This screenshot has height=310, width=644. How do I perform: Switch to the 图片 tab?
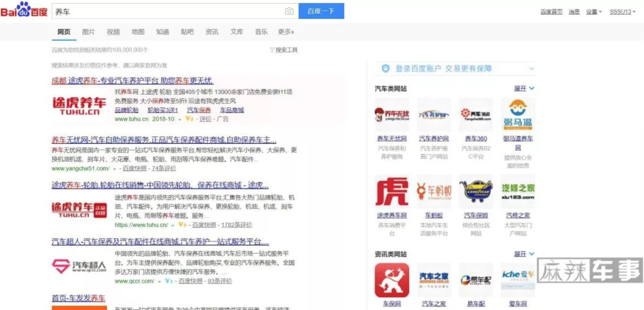88,32
